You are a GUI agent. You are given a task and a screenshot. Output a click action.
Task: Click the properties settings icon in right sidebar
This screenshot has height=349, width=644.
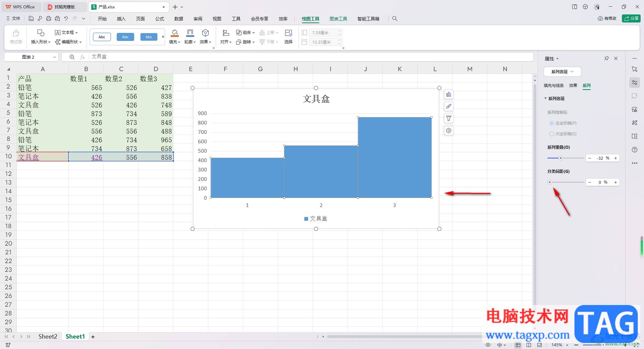635,83
